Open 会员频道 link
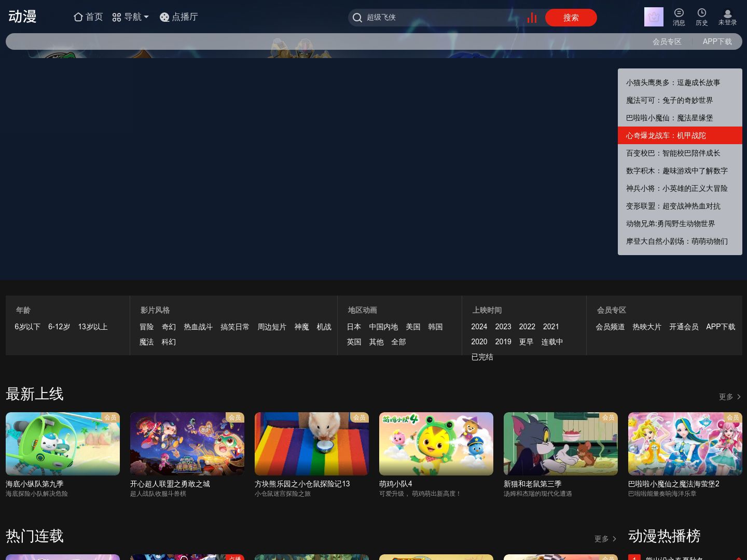The width and height of the screenshot is (747, 560). tap(611, 327)
